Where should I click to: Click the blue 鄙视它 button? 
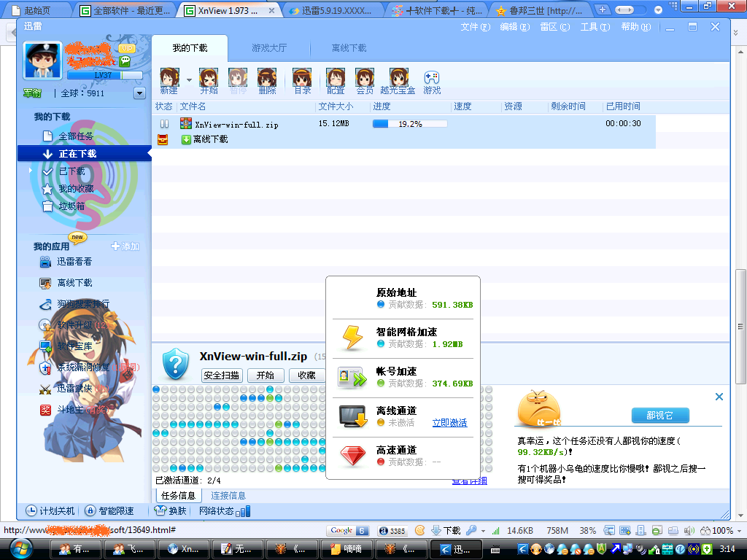pos(659,415)
